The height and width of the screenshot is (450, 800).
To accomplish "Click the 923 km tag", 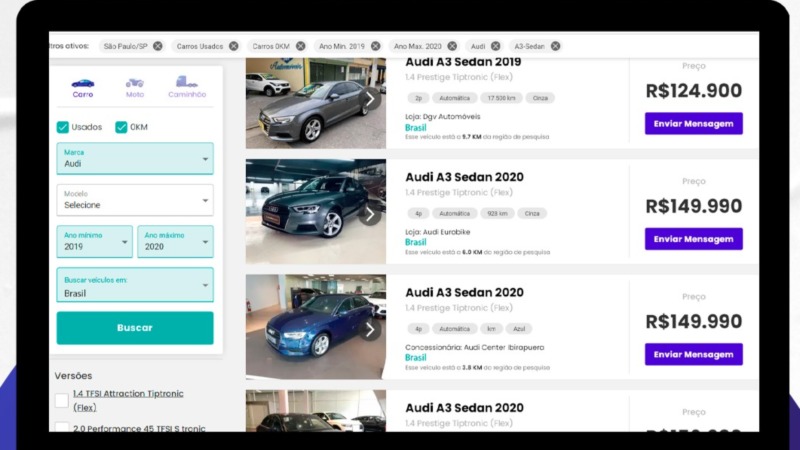I will click(497, 213).
